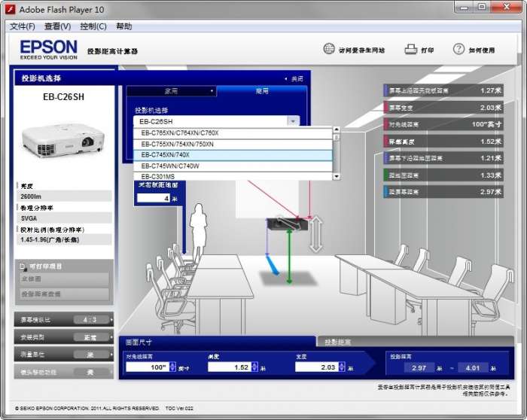The image size is (527, 420).
Task: Click the 1.33米 distance row
Action: tap(443, 175)
